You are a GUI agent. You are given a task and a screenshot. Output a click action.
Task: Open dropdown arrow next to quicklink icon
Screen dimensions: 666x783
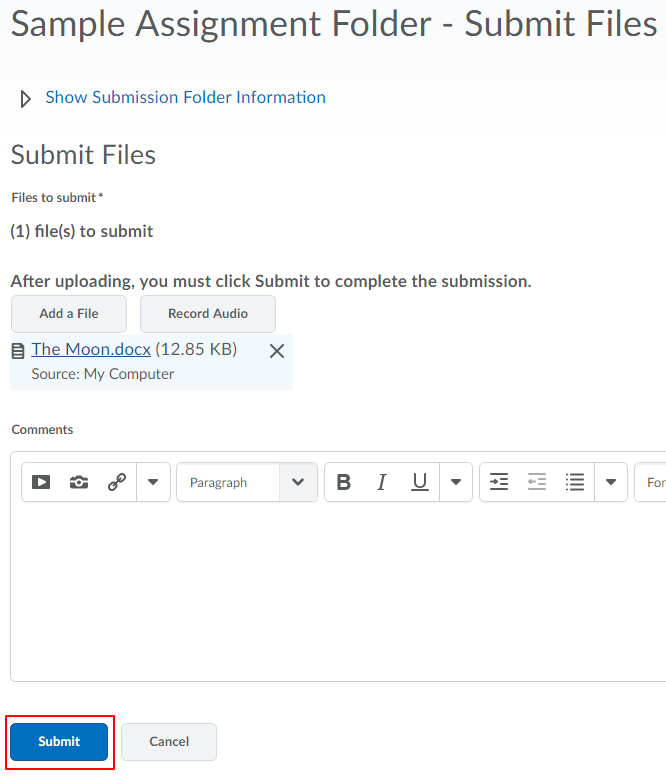coord(153,482)
